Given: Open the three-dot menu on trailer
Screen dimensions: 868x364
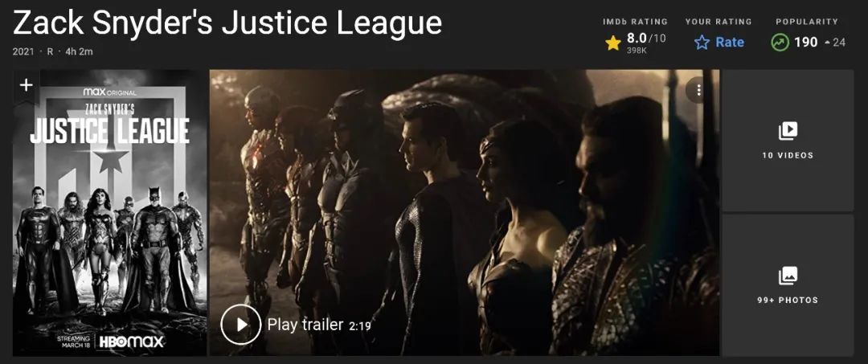Looking at the screenshot, I should (698, 90).
